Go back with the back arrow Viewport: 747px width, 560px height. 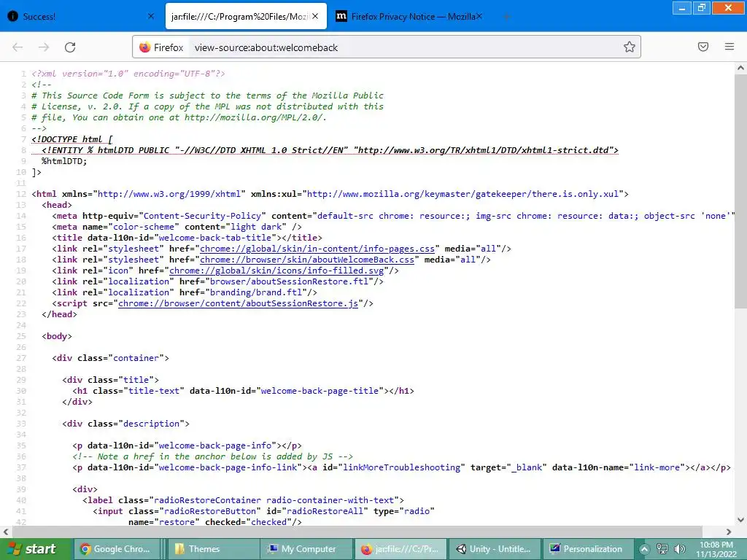(18, 47)
